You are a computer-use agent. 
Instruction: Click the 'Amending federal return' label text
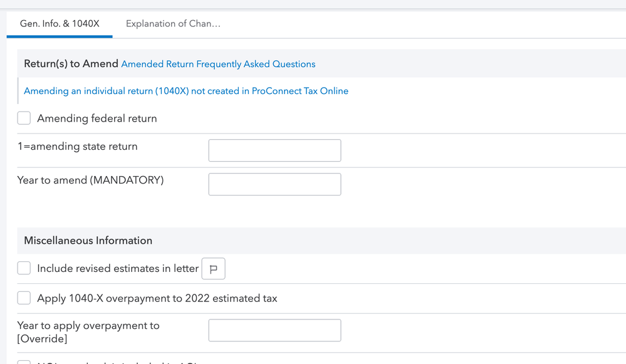pos(97,118)
